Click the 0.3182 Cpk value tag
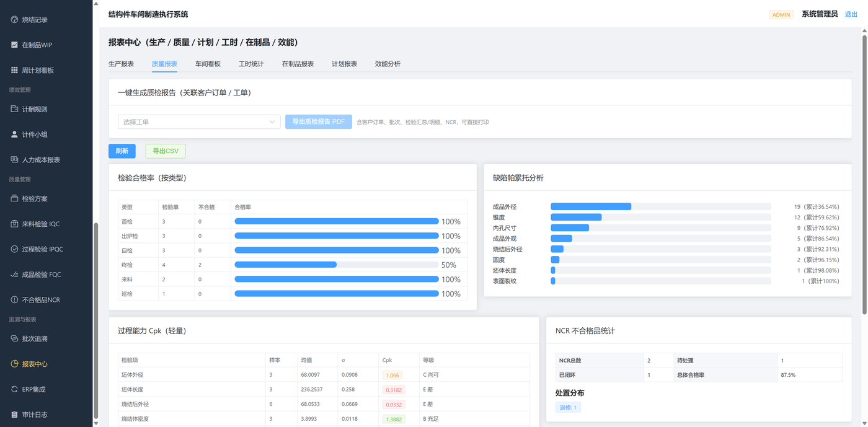This screenshot has height=427, width=868. tap(393, 390)
